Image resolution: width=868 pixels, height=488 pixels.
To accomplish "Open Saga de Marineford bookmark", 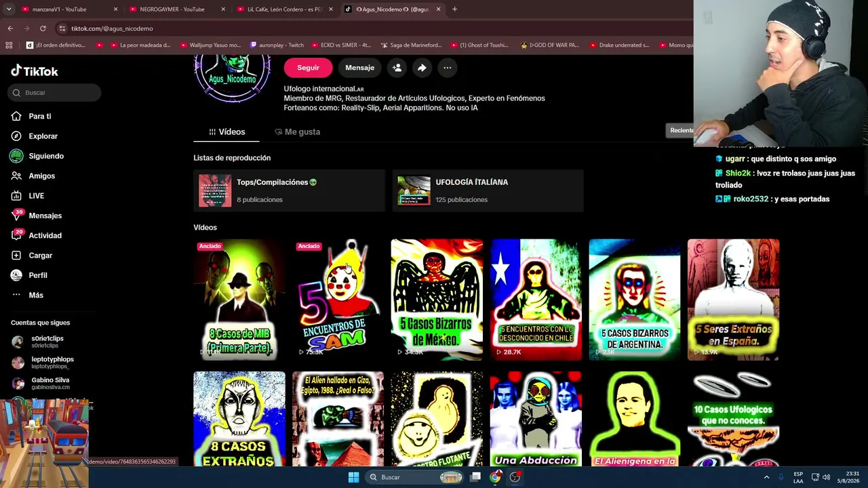I will click(411, 45).
